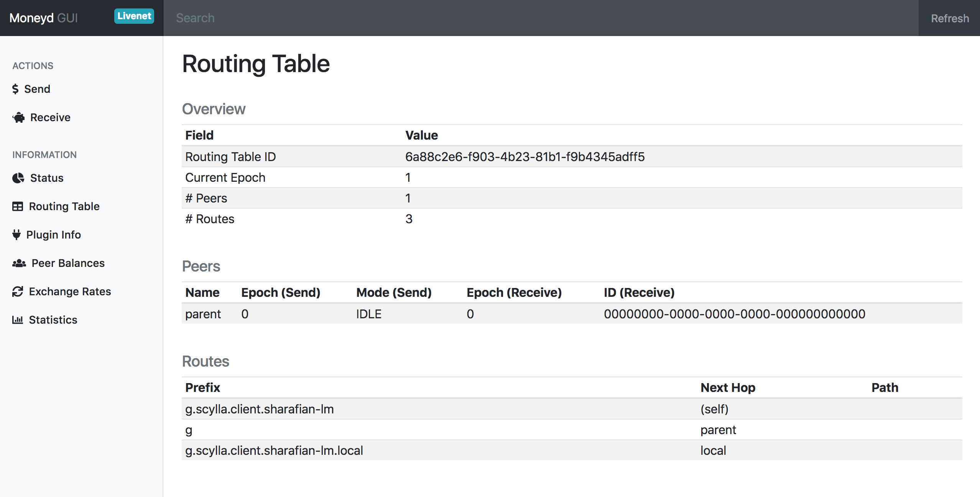Click the g.scylla.client.sharafian-lm.local route row
Screen dimensions: 980x497
coord(571,450)
